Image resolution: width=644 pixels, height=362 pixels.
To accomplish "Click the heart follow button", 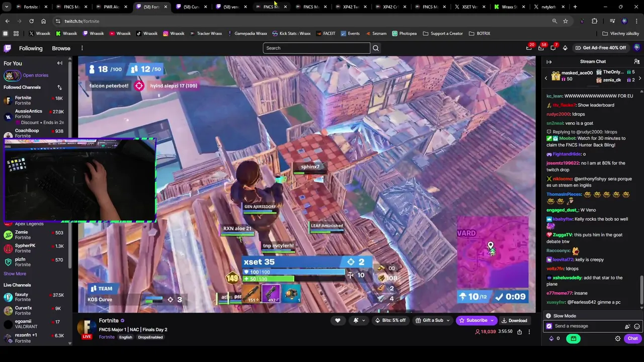I will click(338, 320).
